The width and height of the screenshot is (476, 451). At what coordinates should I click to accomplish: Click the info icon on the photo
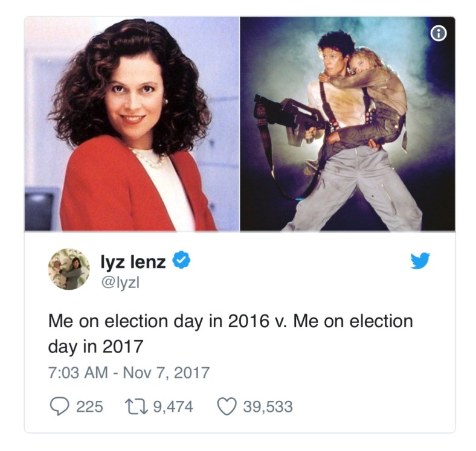click(439, 33)
